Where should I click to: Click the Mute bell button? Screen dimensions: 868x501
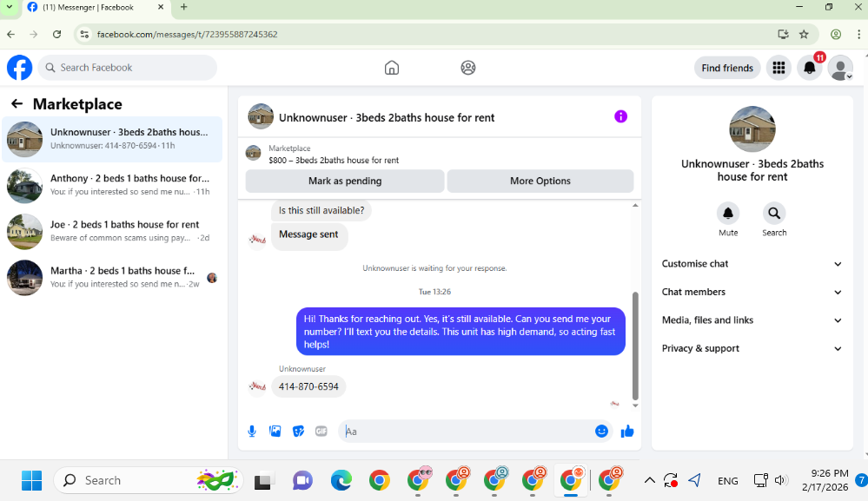coord(728,213)
